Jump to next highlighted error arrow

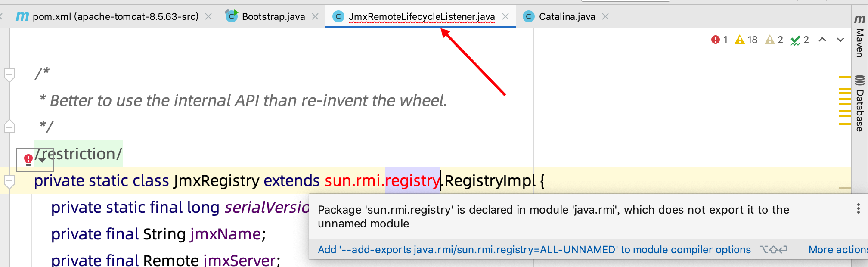coord(840,40)
